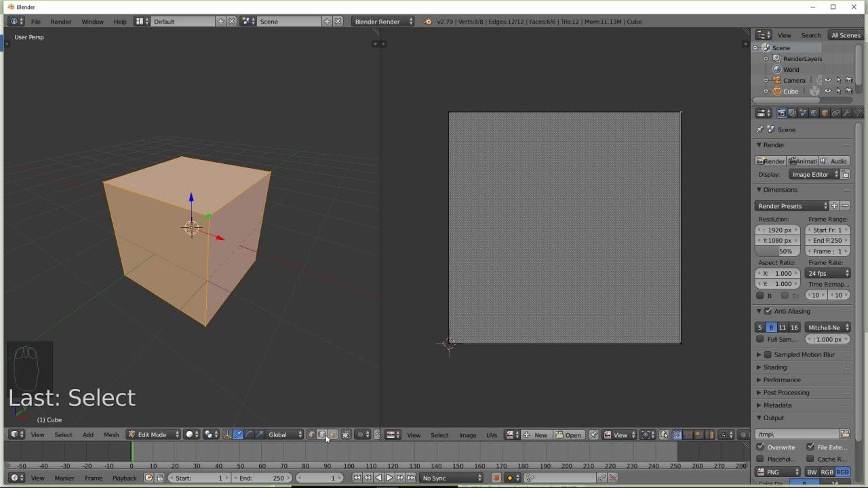Image resolution: width=868 pixels, height=488 pixels.
Task: Enable the Overwrite checkbox in Output
Action: pyautogui.click(x=760, y=447)
